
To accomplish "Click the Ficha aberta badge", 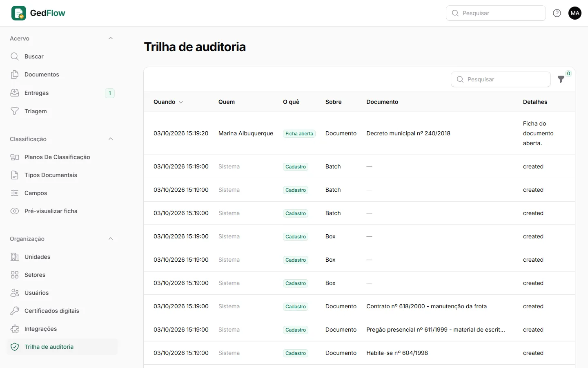I will pyautogui.click(x=299, y=134).
